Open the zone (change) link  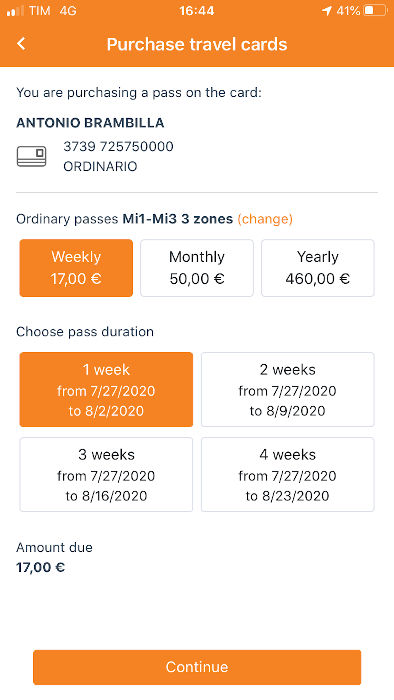pos(265,219)
